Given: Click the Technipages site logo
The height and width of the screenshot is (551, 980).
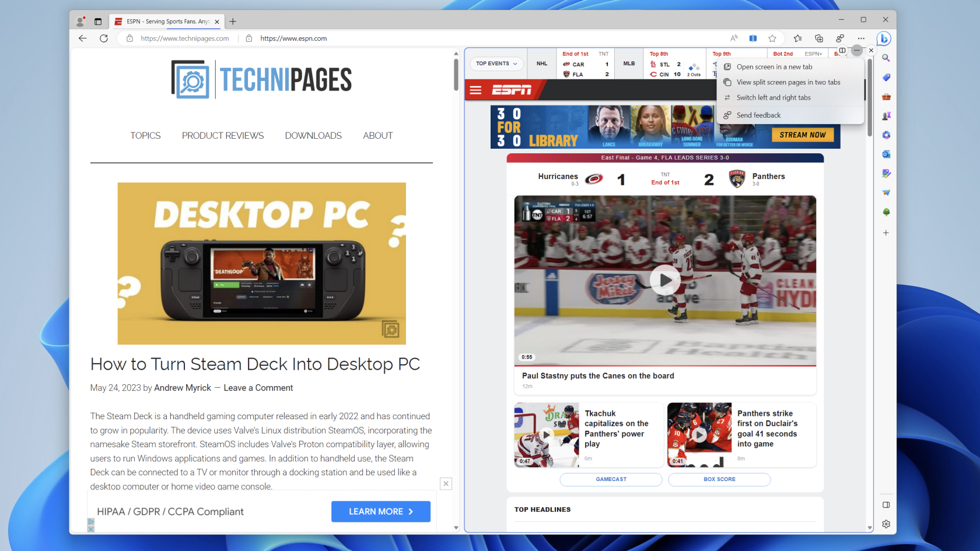Looking at the screenshot, I should [x=261, y=79].
